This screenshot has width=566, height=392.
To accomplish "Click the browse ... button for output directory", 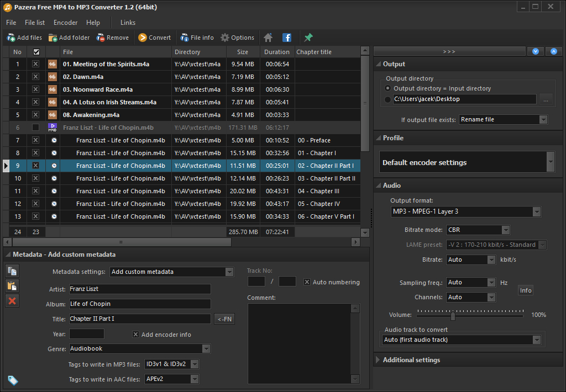I will pyautogui.click(x=546, y=99).
